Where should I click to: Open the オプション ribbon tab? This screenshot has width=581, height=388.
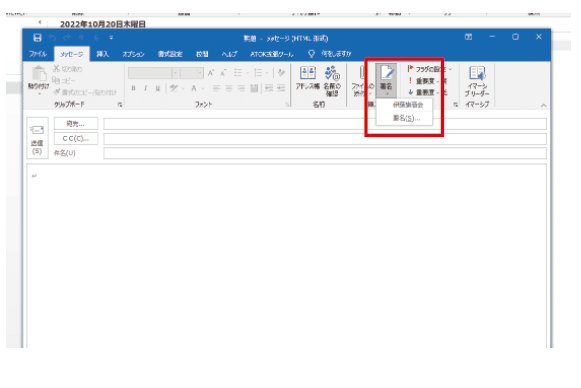click(133, 54)
